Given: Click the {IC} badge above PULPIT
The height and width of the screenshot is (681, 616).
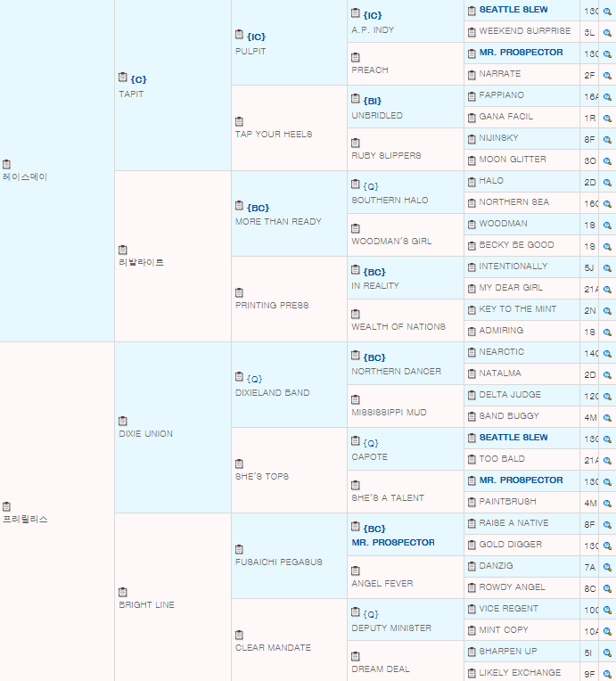Looking at the screenshot, I should coord(257,37).
